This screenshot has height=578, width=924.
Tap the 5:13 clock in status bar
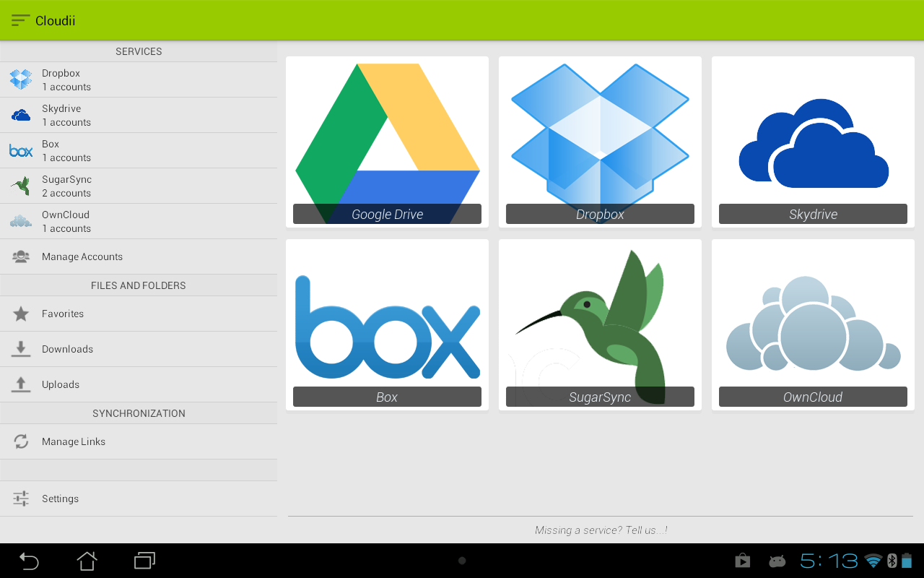(829, 561)
